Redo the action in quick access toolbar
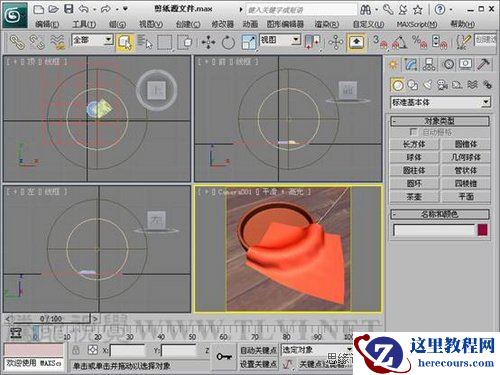Image resolution: width=500 pixels, height=375 pixels. pyautogui.click(x=106, y=9)
